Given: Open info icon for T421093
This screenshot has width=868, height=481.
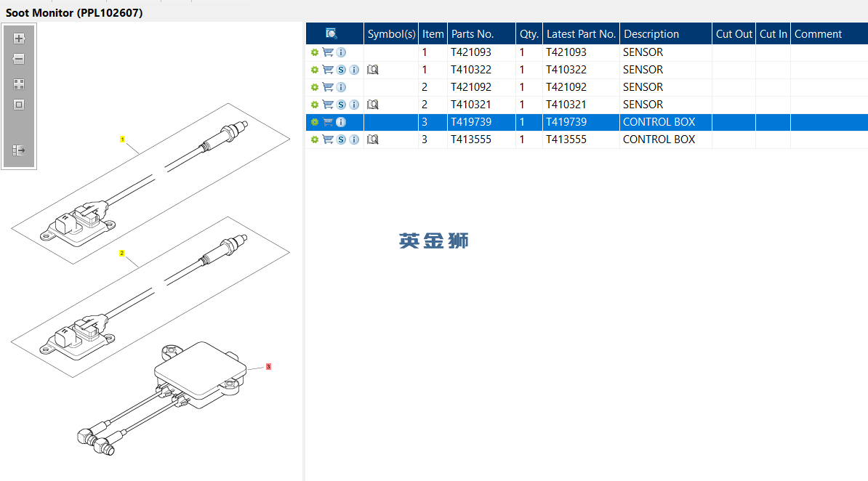Looking at the screenshot, I should click(x=341, y=52).
